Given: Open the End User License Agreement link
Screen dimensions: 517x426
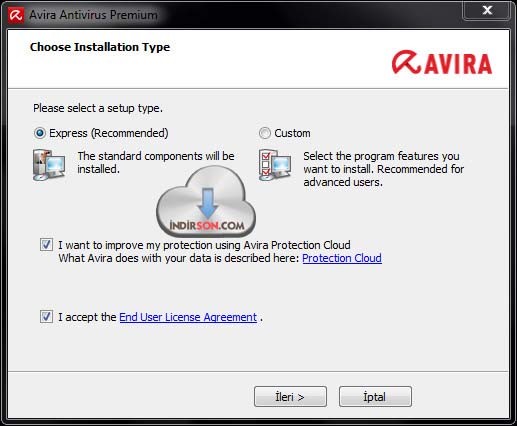Looking at the screenshot, I should tap(188, 317).
